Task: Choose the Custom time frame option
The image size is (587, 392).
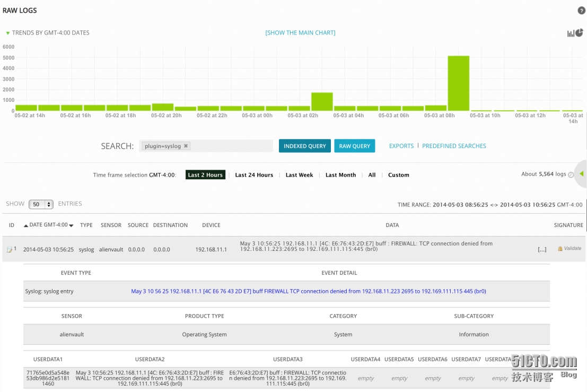Action: coord(398,175)
